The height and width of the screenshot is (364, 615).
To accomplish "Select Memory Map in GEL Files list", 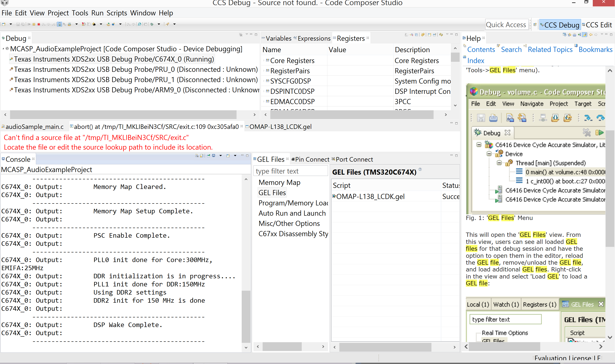I will coord(279,183).
